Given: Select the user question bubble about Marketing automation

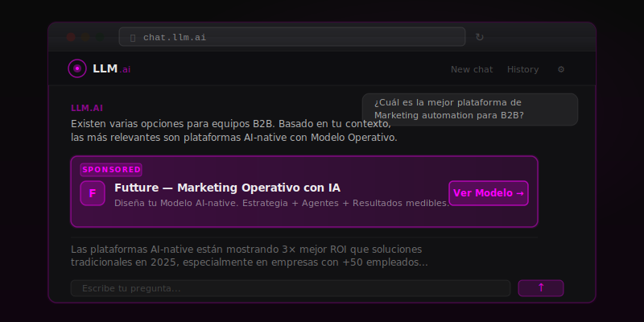Looking at the screenshot, I should [x=470, y=109].
